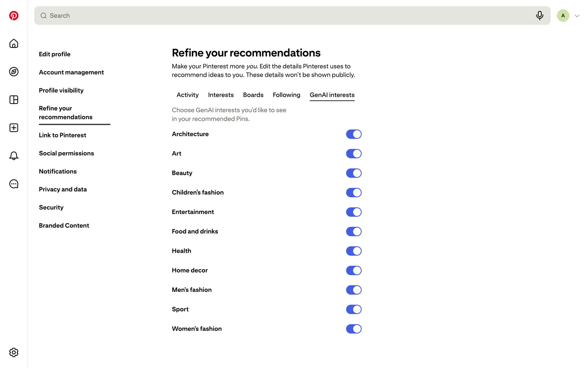Expand the account chevron dropdown

point(577,16)
